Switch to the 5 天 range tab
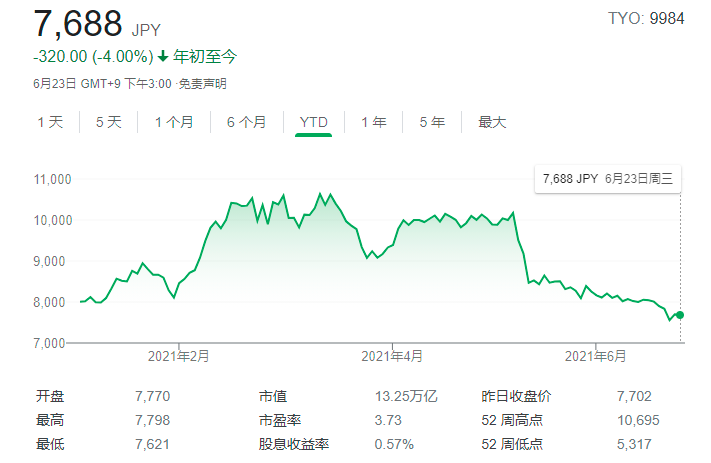711x463 pixels. point(108,122)
